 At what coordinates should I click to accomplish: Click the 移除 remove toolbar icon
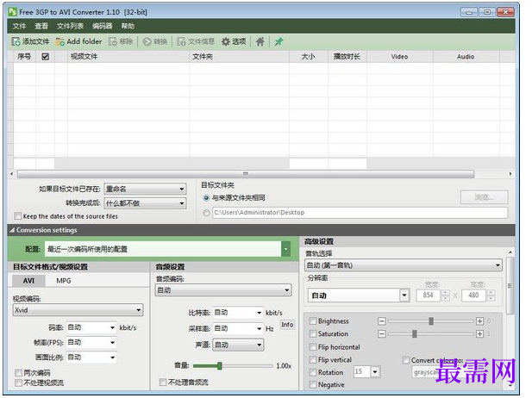pyautogui.click(x=113, y=41)
